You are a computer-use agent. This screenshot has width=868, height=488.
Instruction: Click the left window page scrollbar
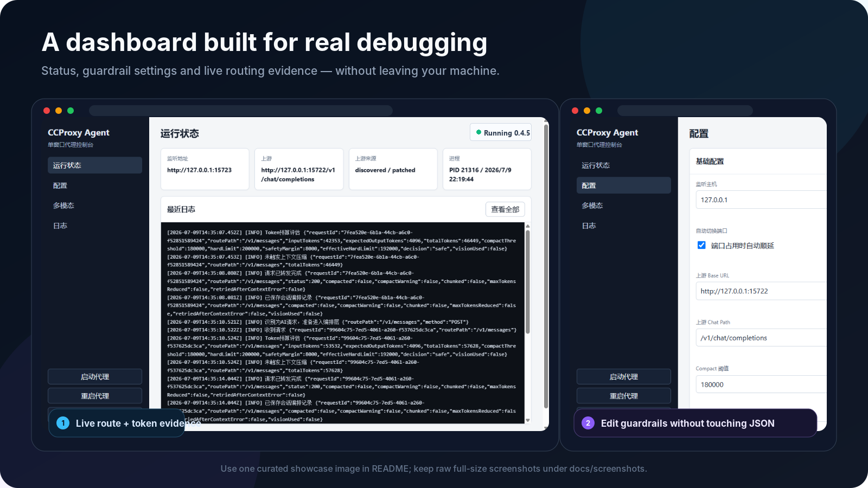(x=546, y=266)
